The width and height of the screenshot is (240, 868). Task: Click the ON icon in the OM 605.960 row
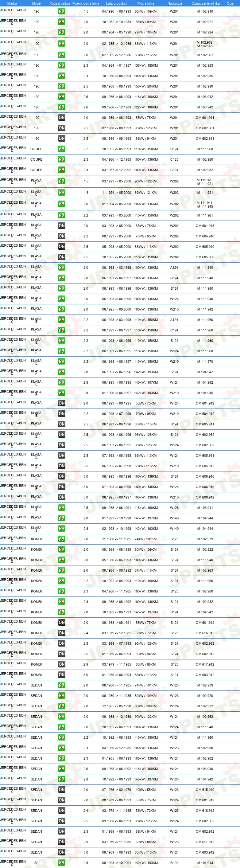pos(61,257)
